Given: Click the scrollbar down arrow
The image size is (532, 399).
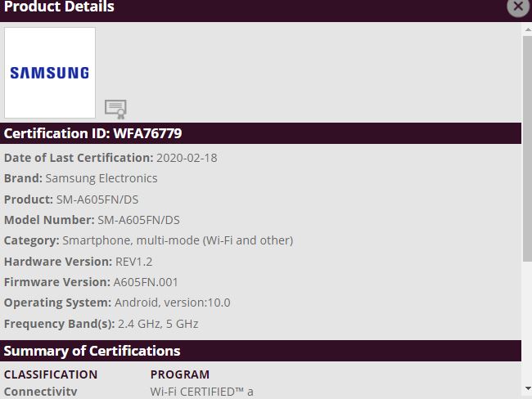Looking at the screenshot, I should pyautogui.click(x=526, y=388).
